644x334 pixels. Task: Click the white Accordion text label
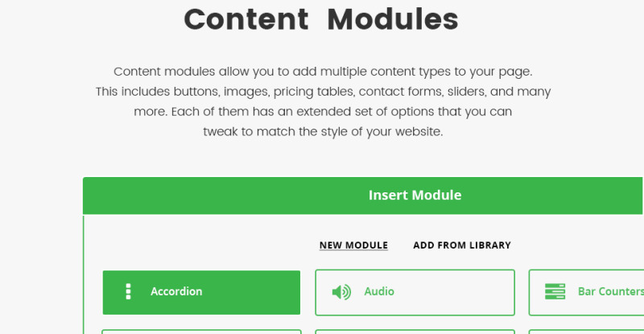[x=176, y=291]
